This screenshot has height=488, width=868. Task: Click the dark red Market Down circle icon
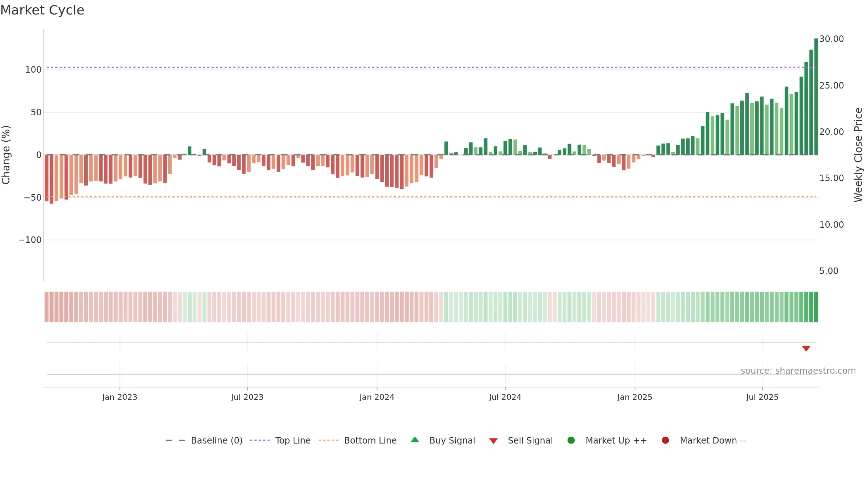tap(665, 440)
